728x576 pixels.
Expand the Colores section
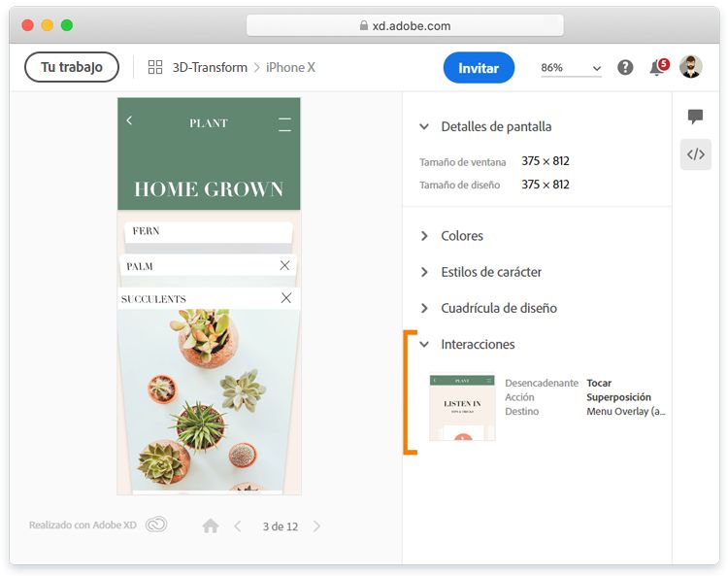[x=424, y=236]
